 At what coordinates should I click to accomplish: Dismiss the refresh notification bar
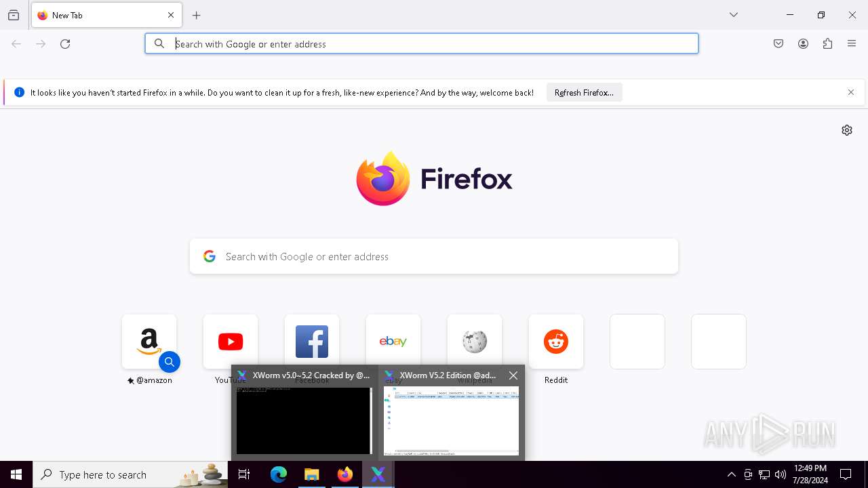[851, 93]
